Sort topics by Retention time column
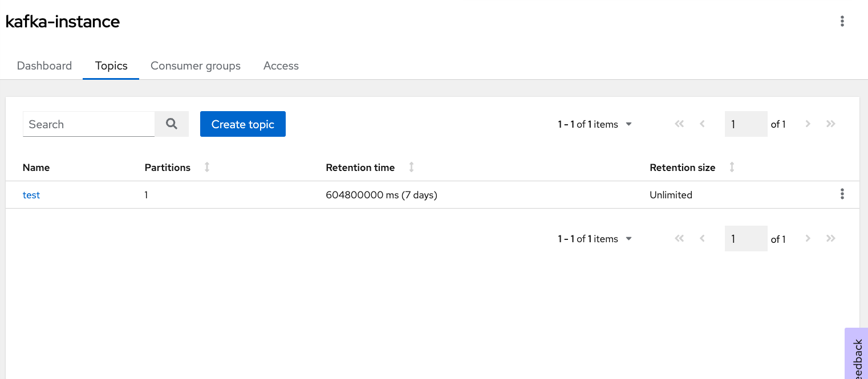Viewport: 868px width, 379px height. [x=411, y=167]
